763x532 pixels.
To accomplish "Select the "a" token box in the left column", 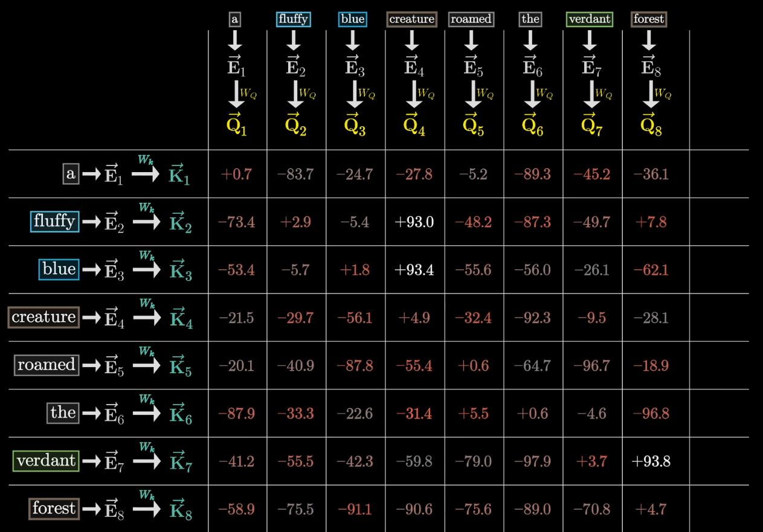I will pyautogui.click(x=71, y=175).
